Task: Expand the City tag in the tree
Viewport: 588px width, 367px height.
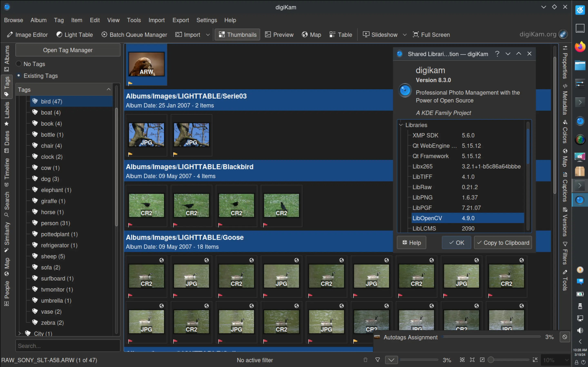Action: coord(20,333)
